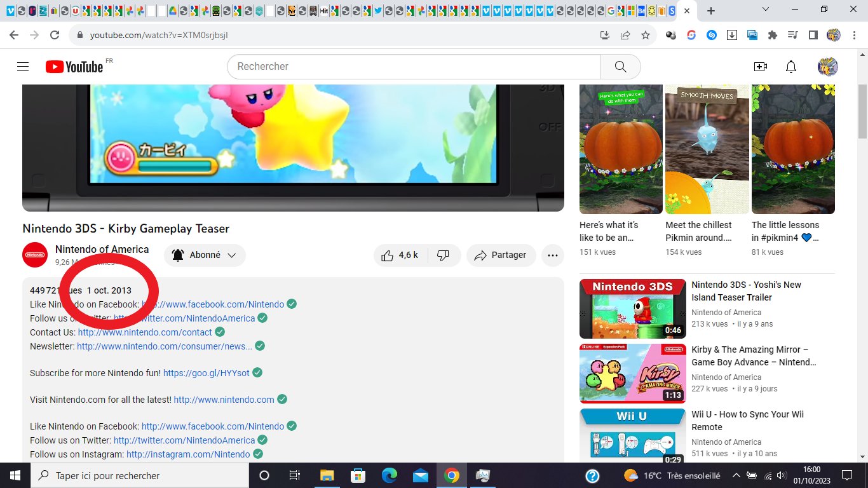Open Cortana circle icon on taskbar
Screen dimensions: 868x488
tap(264, 475)
